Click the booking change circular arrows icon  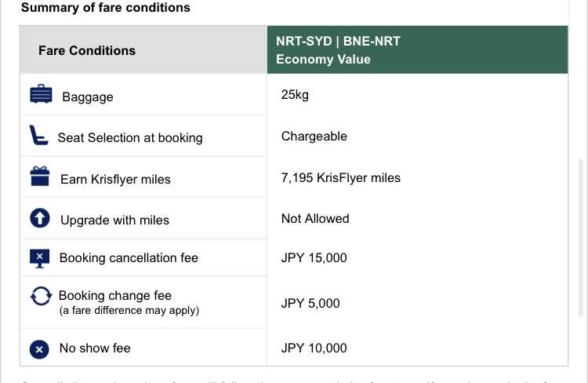tap(41, 296)
